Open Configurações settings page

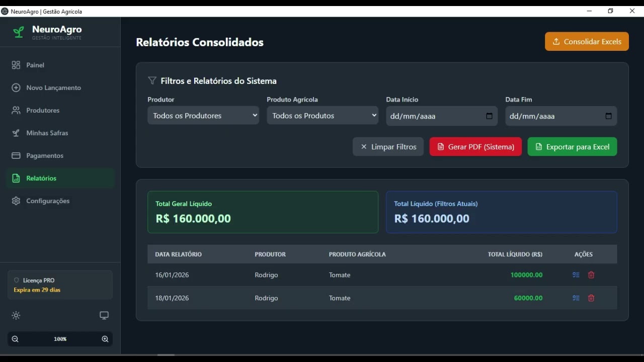pyautogui.click(x=60, y=201)
